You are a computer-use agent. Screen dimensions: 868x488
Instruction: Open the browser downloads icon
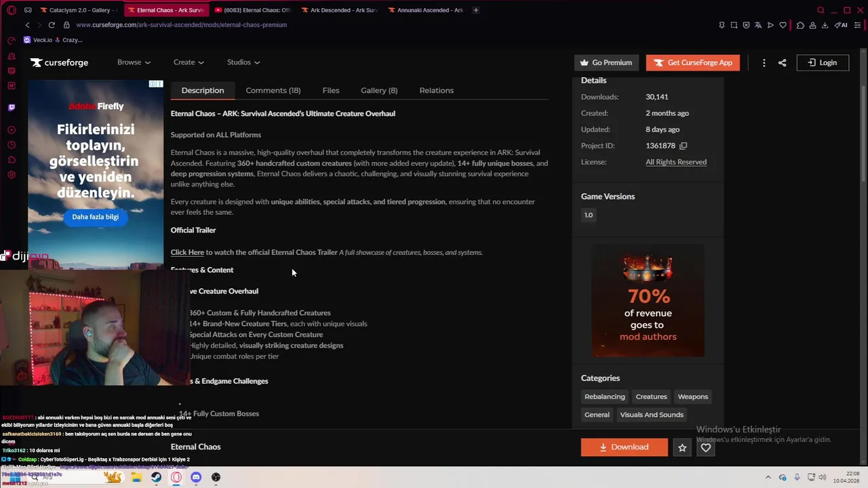(825, 25)
